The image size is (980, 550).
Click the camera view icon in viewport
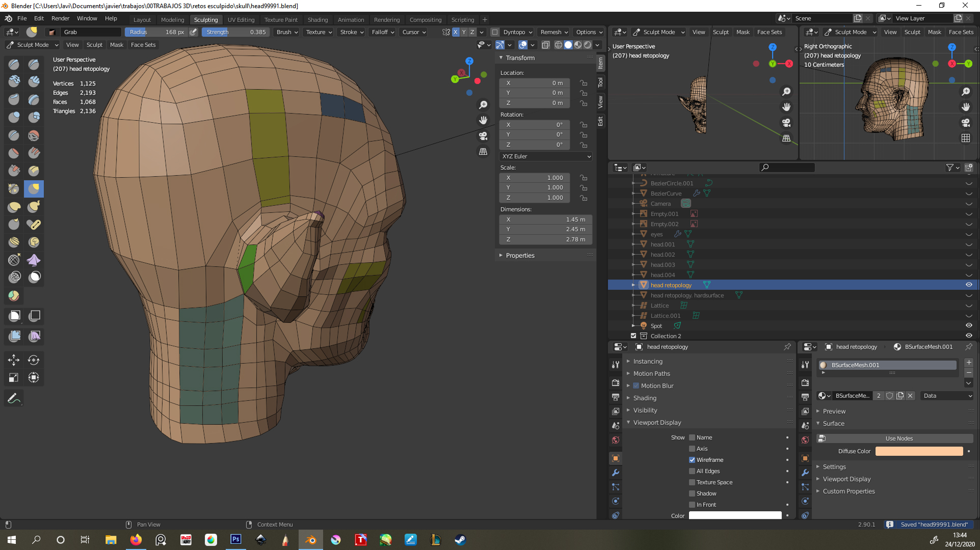[x=483, y=136]
